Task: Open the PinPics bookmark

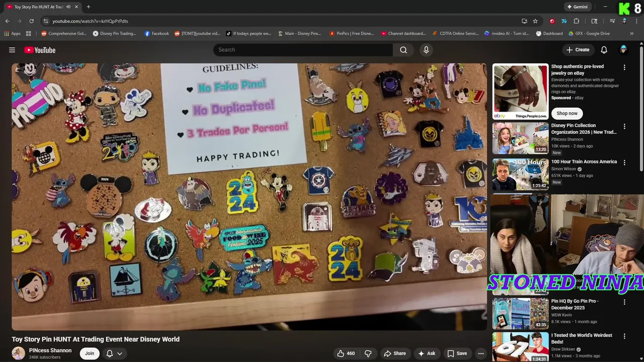Action: coord(352,34)
